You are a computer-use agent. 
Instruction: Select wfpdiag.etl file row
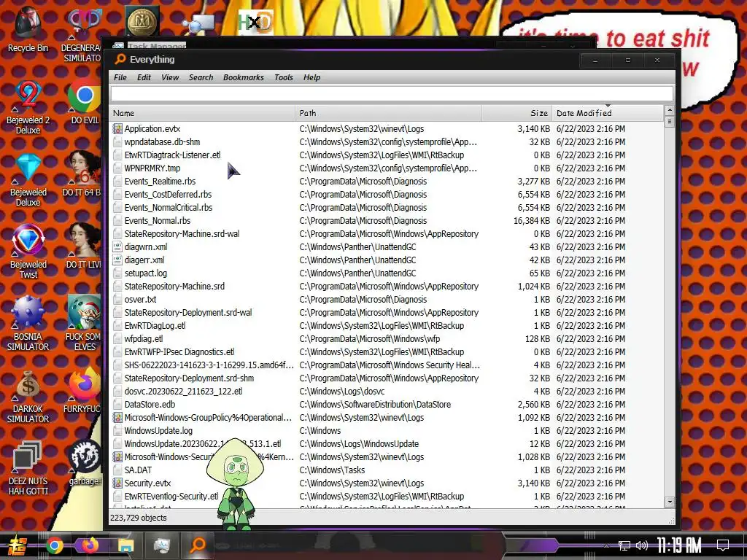tap(386, 338)
